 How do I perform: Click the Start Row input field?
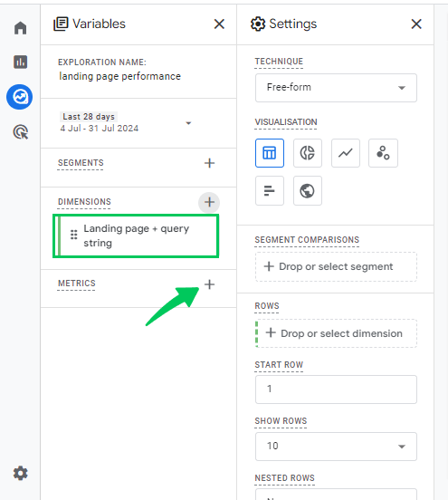tap(336, 389)
